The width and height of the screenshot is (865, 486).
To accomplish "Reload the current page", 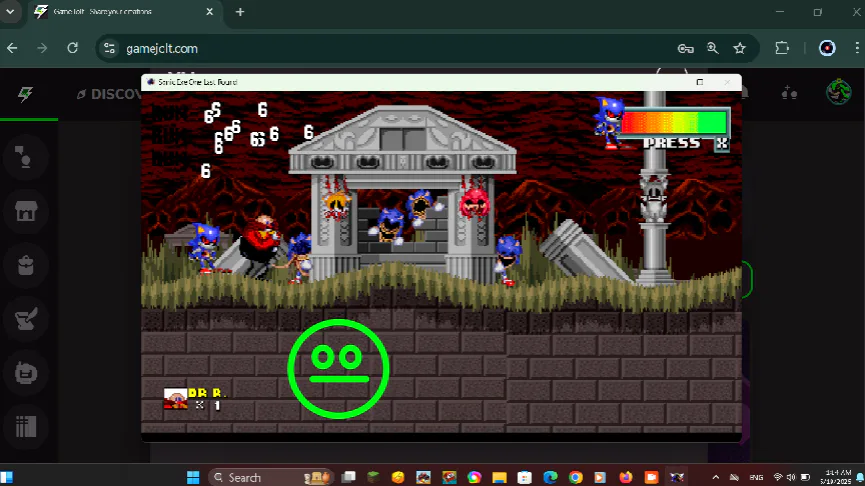I will [x=72, y=49].
